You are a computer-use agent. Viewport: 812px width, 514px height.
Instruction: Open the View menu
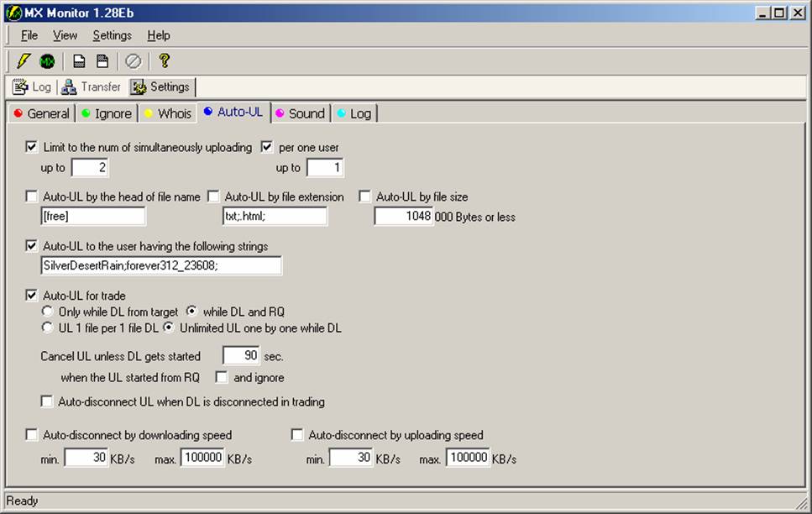click(65, 35)
